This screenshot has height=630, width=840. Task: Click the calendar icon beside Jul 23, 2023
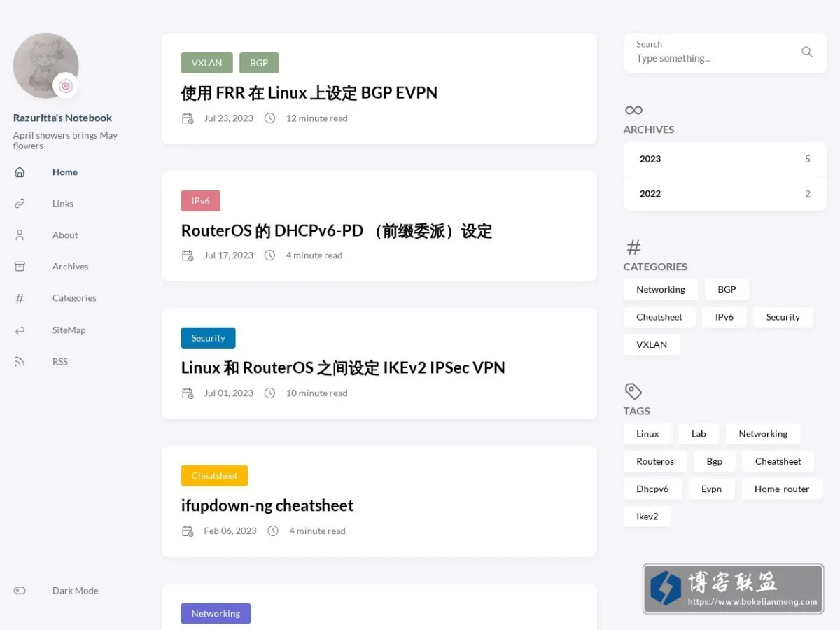188,118
